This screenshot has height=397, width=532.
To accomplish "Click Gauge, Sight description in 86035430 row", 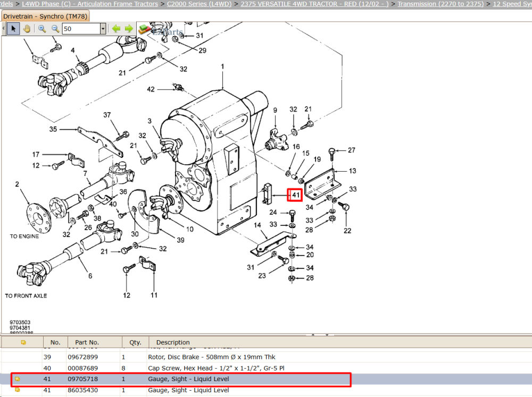I will (x=188, y=390).
